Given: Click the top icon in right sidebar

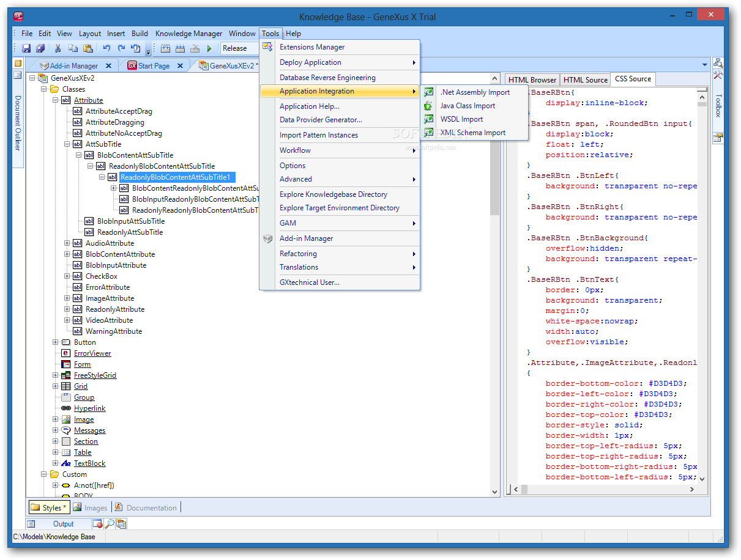Looking at the screenshot, I should click(x=718, y=63).
